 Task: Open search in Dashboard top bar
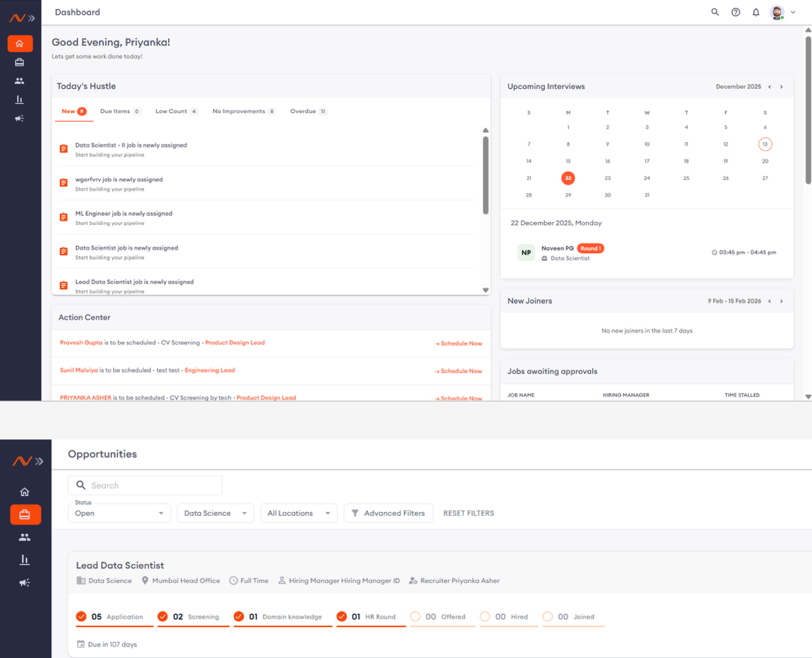coord(715,12)
